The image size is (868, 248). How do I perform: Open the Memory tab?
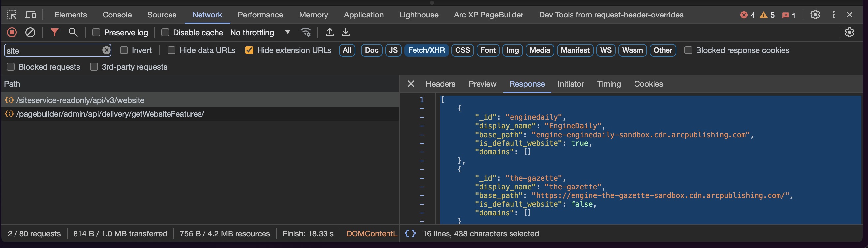[313, 15]
